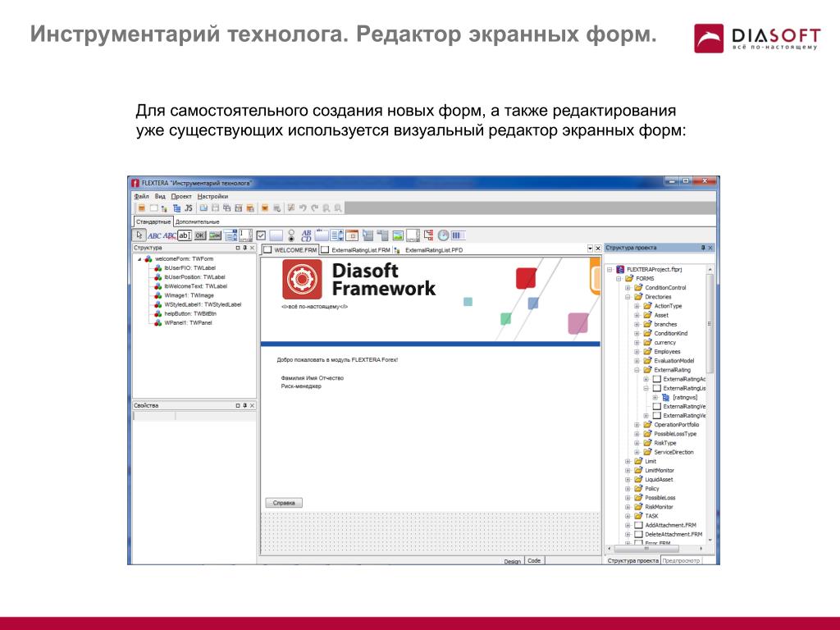Screen dimensions: 840x630
Task: Choose the AB CD memo component
Action: tap(307, 235)
